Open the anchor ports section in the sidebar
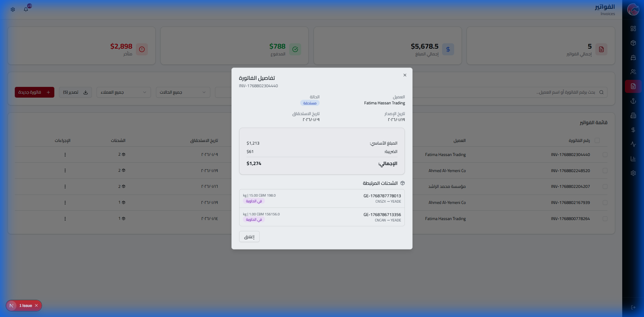 (x=633, y=101)
